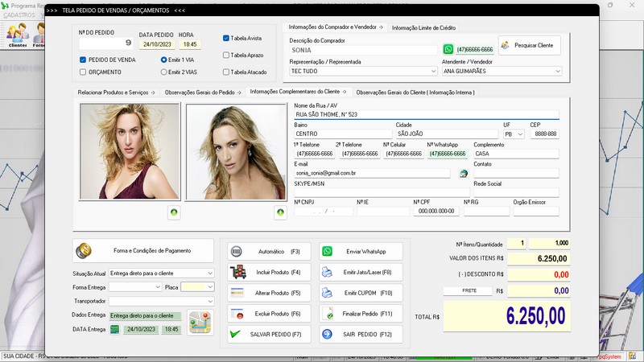Click the green WhatsApp icon beside buyer phone
644x362 pixels.
coord(448,49)
